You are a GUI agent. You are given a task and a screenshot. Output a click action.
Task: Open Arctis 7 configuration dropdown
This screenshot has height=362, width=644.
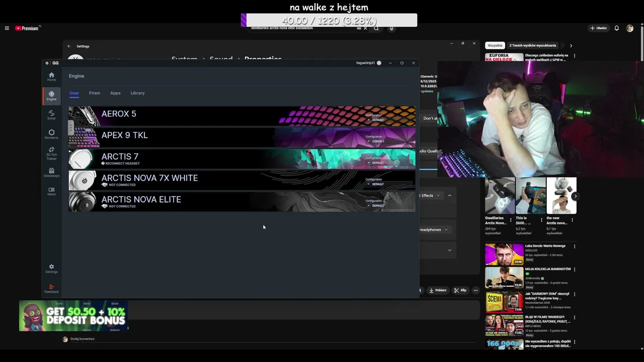pyautogui.click(x=388, y=162)
